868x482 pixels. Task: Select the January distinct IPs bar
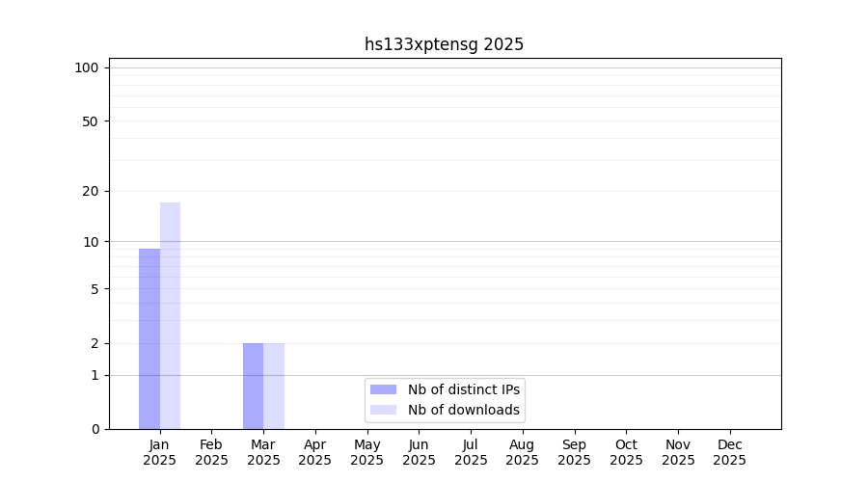(x=149, y=338)
